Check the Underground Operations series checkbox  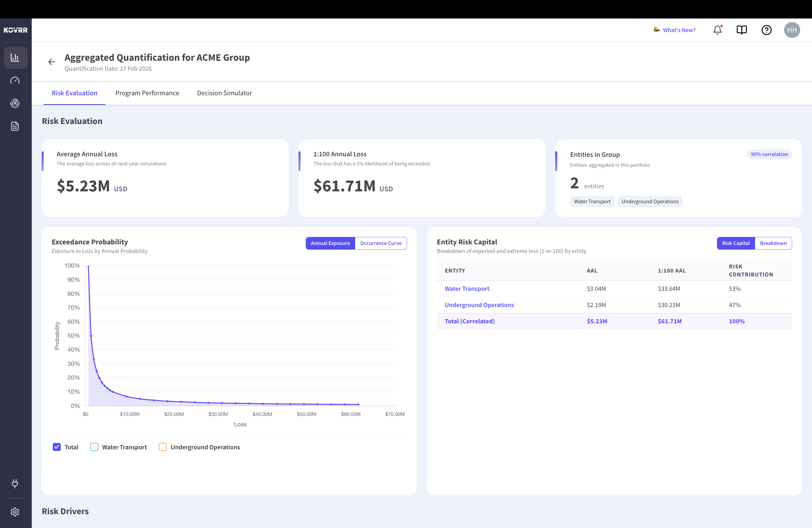coord(163,447)
